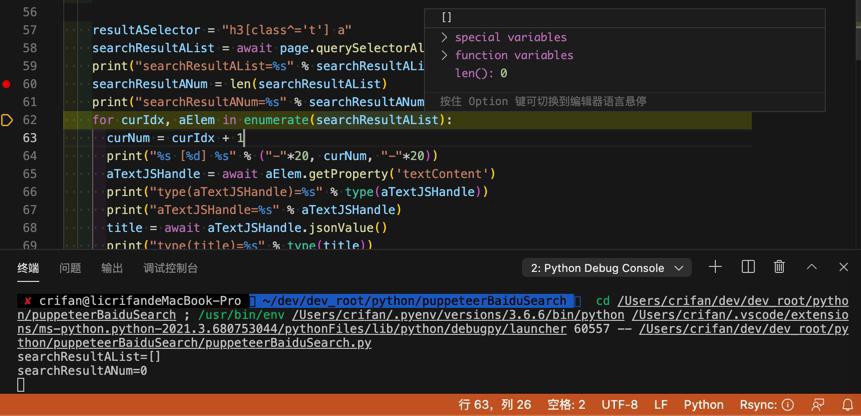Create a new terminal with plus icon

[x=715, y=267]
